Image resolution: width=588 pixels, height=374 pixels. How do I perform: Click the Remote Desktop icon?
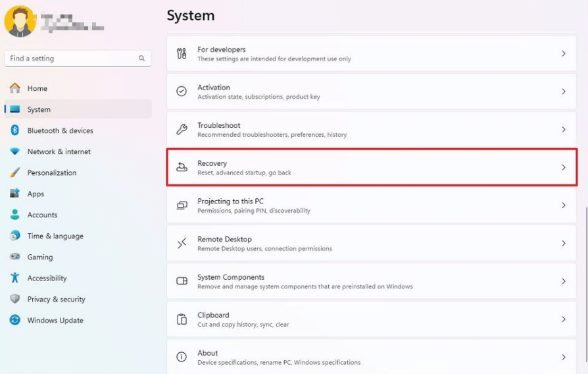[182, 244]
